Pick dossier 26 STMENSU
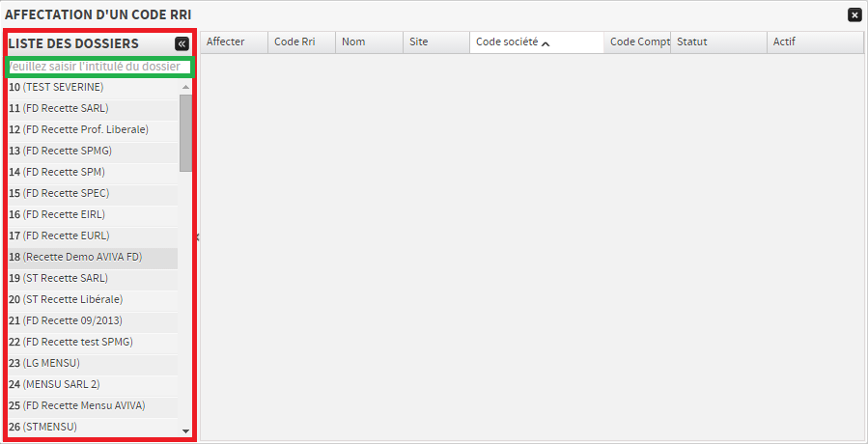 coord(42,427)
